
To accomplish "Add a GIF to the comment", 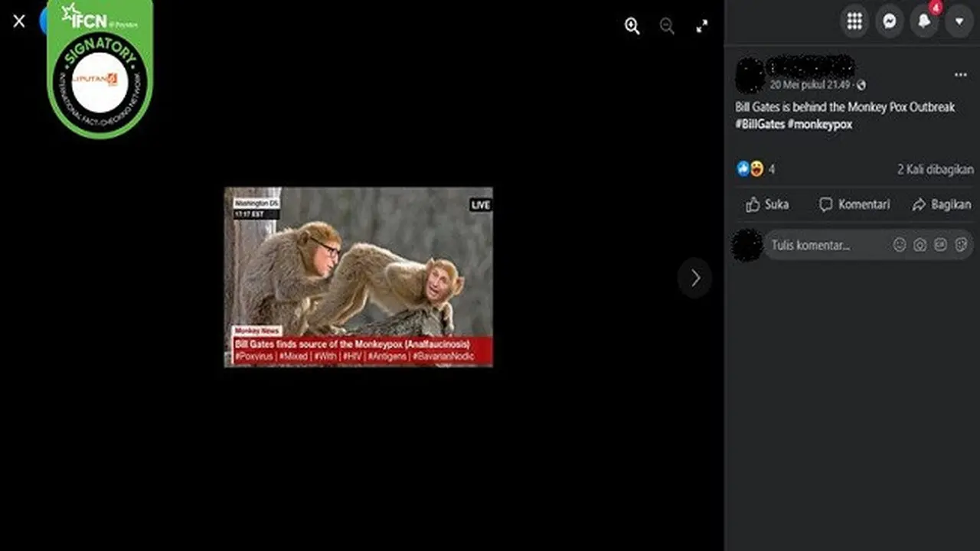I will point(941,245).
